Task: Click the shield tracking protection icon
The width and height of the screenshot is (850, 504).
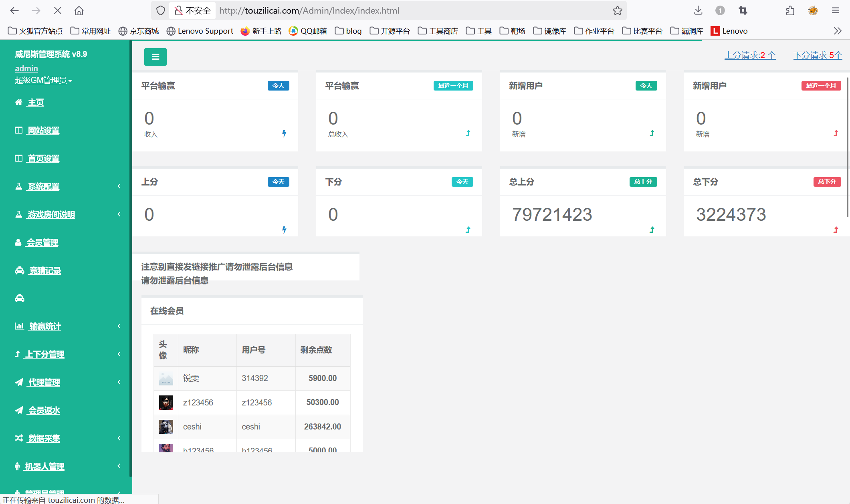Action: click(160, 11)
